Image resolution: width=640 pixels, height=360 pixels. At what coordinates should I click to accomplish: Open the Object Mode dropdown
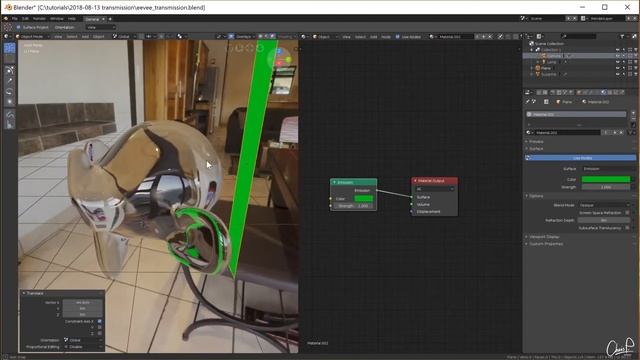[33, 36]
